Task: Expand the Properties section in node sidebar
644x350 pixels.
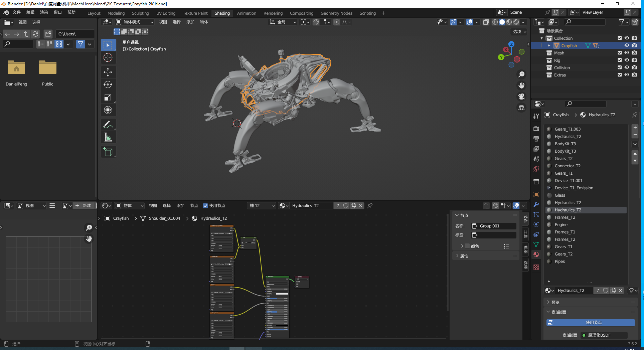Action: [x=464, y=256]
